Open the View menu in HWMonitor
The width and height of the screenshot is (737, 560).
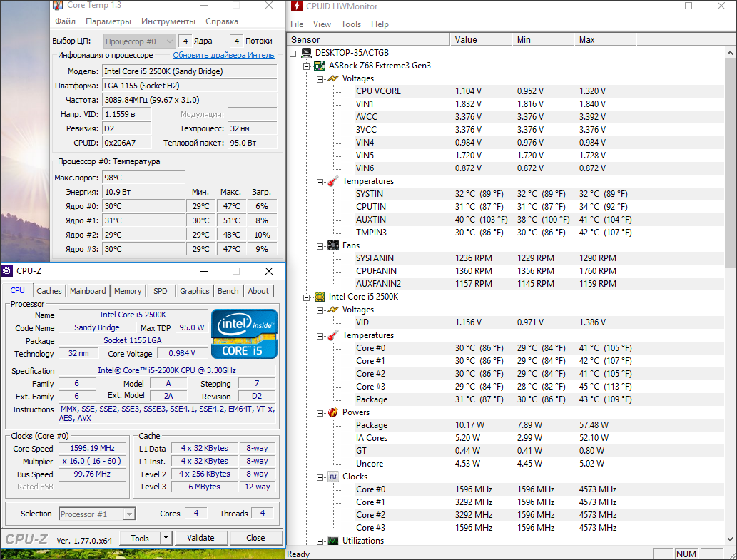click(x=322, y=24)
